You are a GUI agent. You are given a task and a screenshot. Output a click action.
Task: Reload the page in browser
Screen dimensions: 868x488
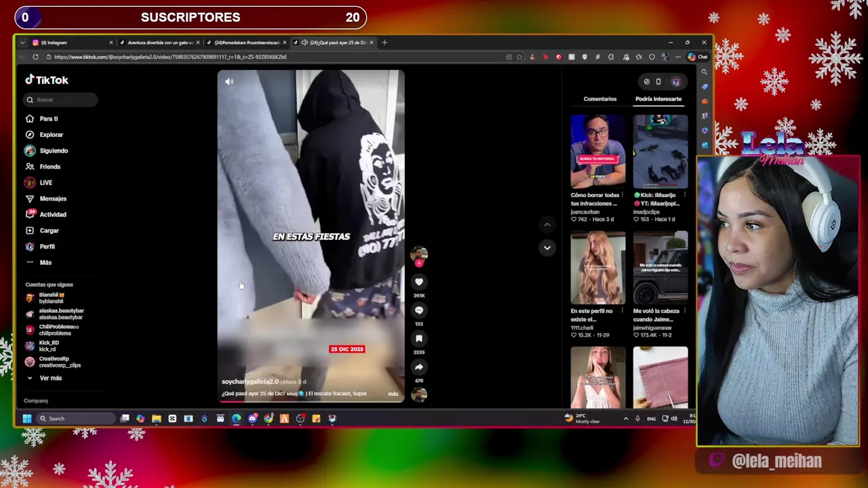point(35,57)
